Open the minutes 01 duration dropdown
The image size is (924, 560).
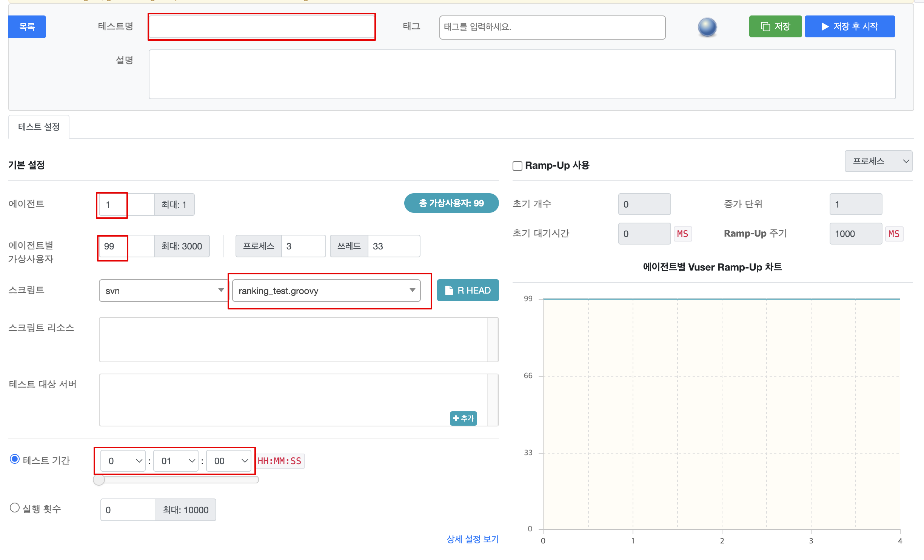coord(176,461)
